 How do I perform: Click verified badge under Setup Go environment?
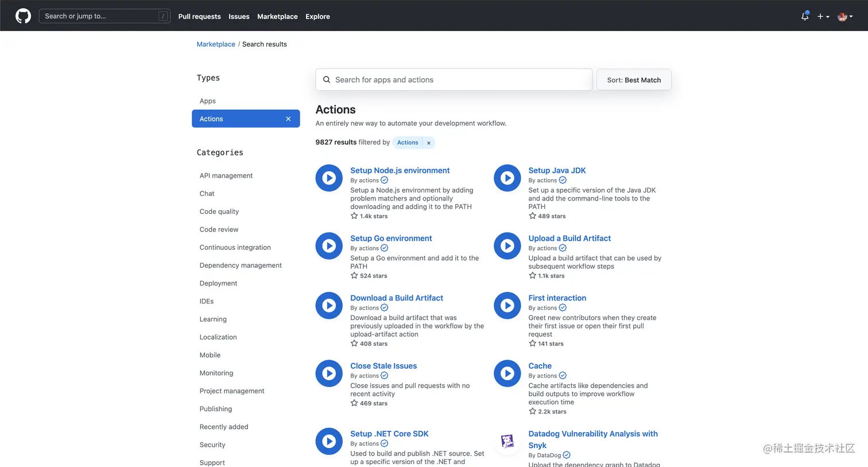tap(385, 248)
